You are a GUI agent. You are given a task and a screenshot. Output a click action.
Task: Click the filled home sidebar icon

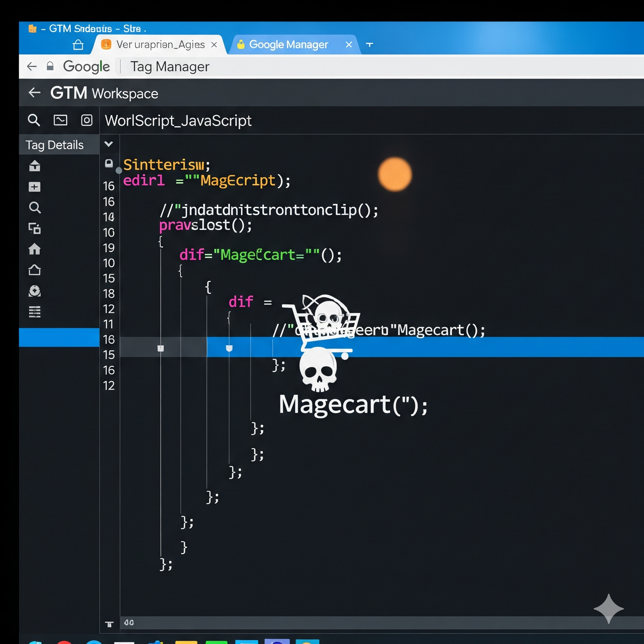(x=35, y=249)
